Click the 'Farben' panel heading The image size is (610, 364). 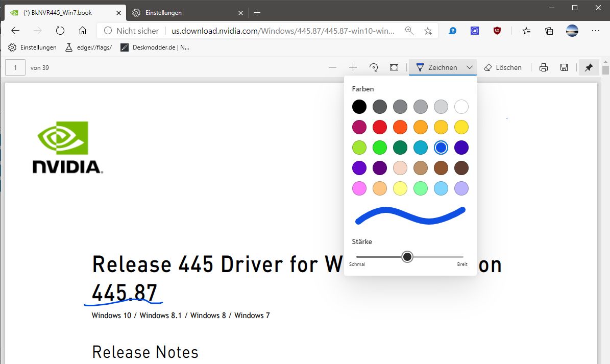pos(362,89)
